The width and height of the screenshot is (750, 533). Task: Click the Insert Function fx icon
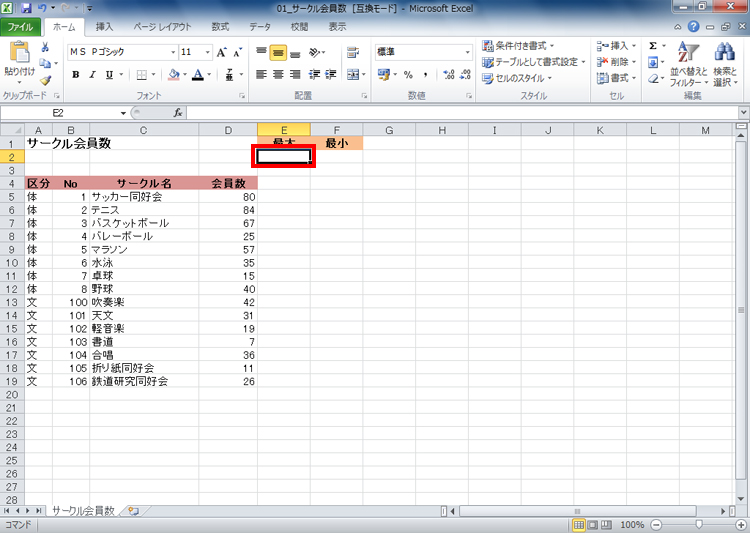coord(178,113)
